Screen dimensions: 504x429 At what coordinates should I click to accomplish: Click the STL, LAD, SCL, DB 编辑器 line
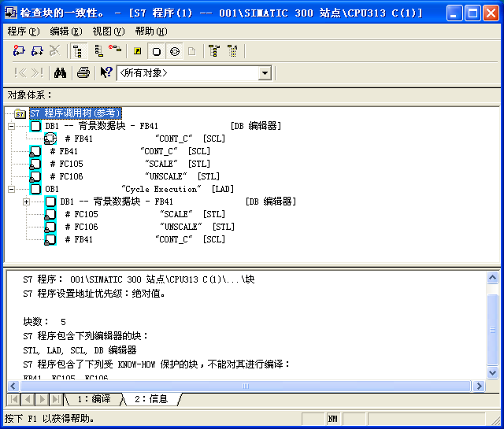point(80,350)
